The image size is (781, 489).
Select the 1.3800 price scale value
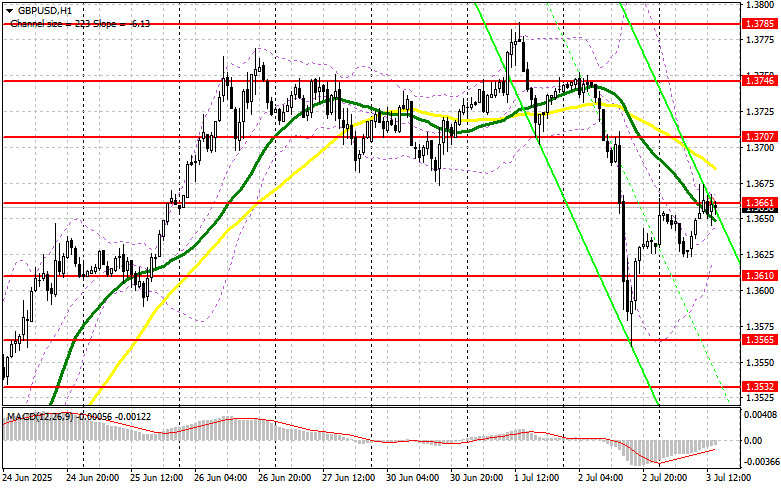(x=760, y=5)
